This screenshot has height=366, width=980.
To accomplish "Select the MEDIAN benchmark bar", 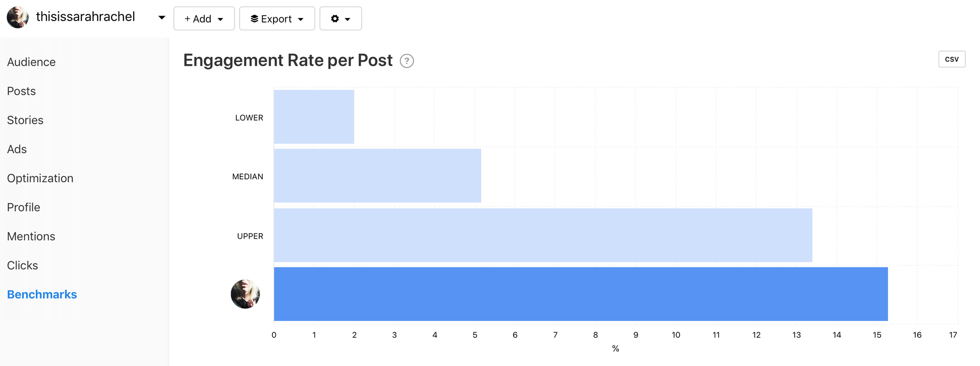I will 377,176.
